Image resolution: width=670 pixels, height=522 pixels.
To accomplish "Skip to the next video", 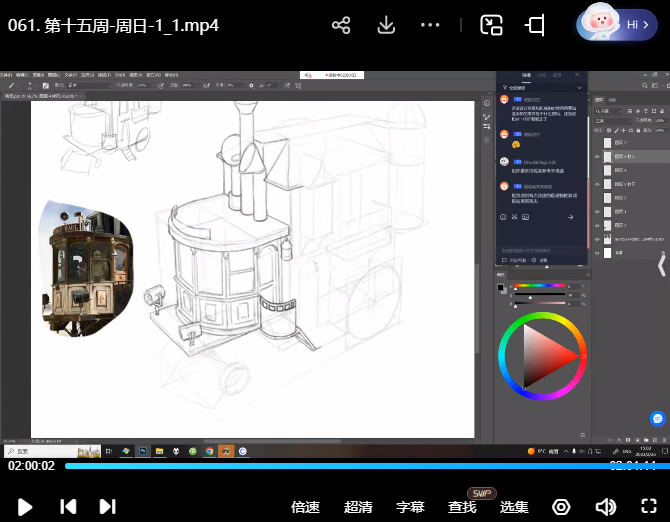I will [107, 506].
